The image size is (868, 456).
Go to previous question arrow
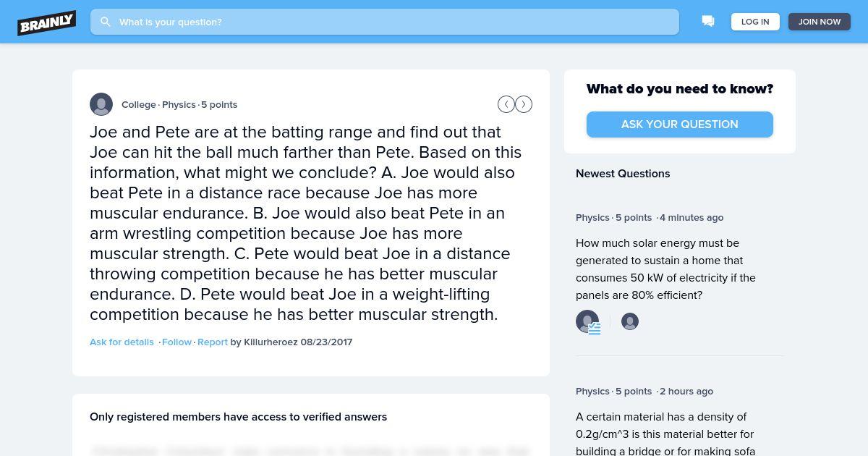point(506,104)
